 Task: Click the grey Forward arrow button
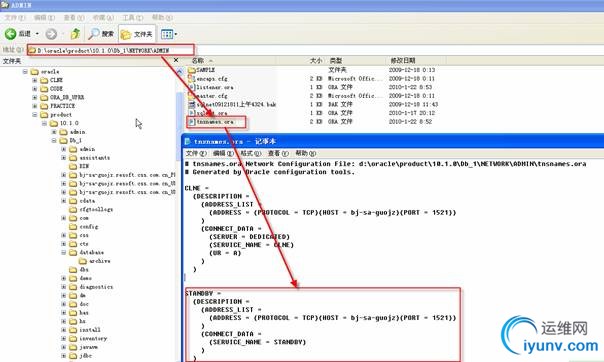[51, 34]
